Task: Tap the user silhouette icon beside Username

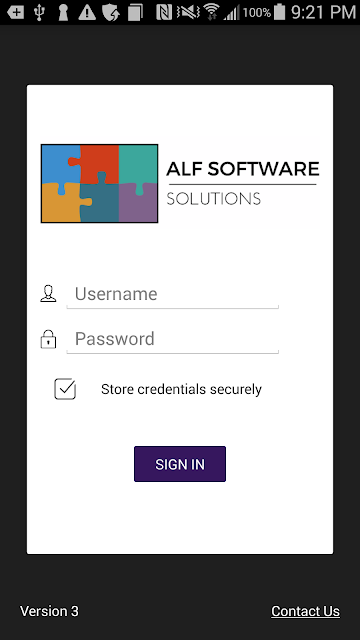Action: pyautogui.click(x=48, y=293)
